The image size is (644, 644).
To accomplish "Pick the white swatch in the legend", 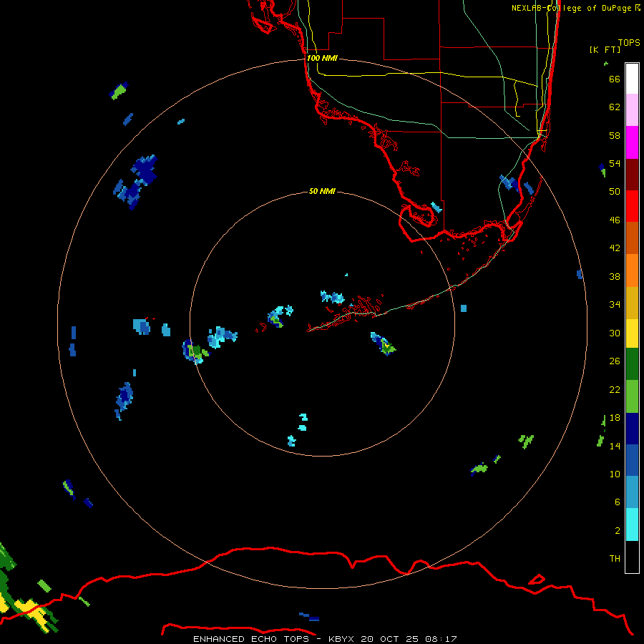I will click(632, 79).
